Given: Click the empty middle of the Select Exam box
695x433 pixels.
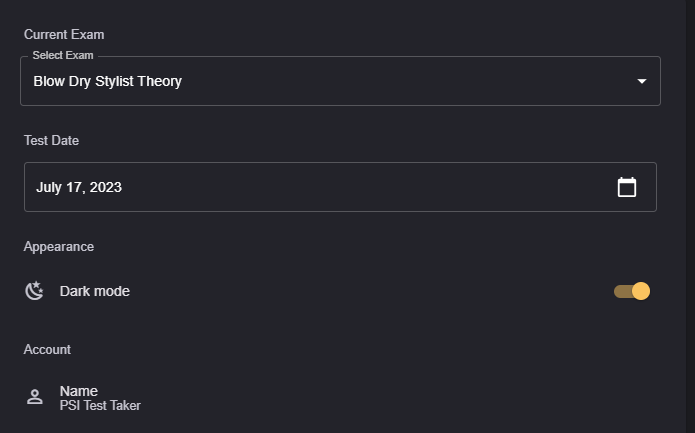Looking at the screenshot, I should coord(400,81).
